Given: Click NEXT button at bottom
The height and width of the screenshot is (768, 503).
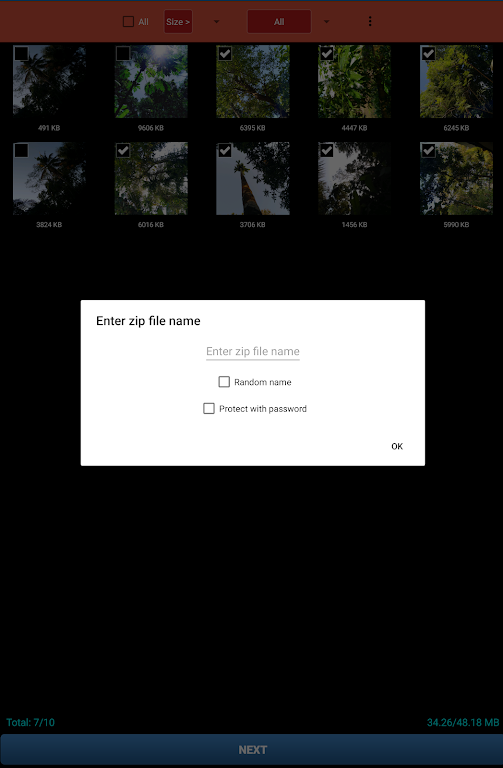Looking at the screenshot, I should tap(252, 750).
